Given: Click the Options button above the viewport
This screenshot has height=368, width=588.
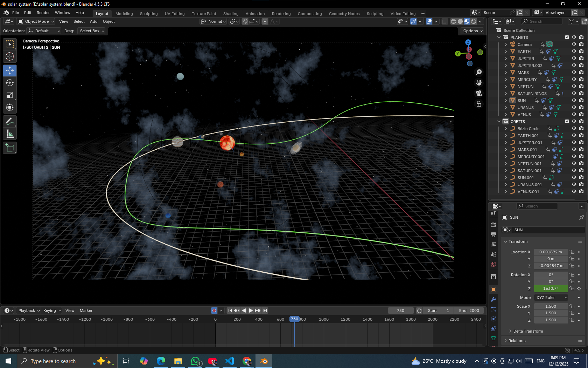Looking at the screenshot, I should [x=472, y=31].
